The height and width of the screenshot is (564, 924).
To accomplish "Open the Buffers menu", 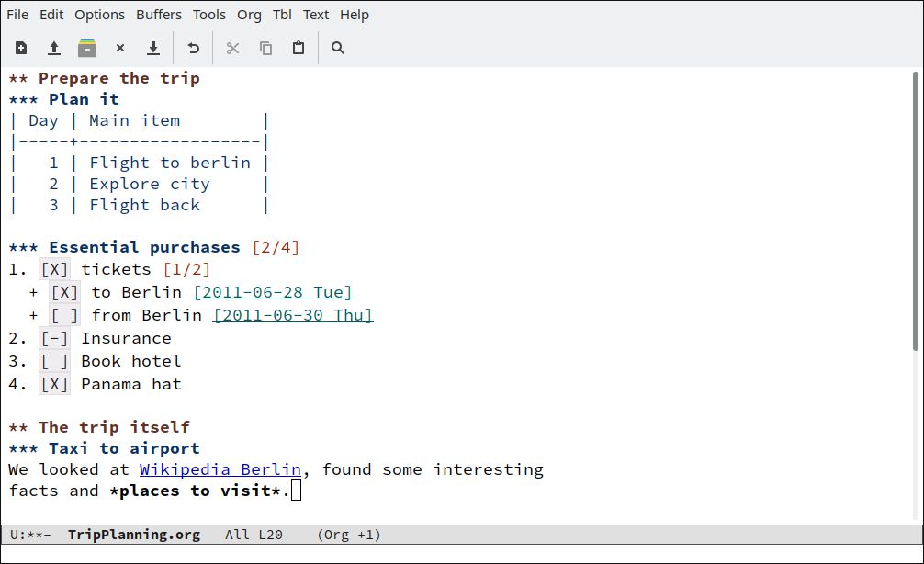I will click(x=159, y=15).
